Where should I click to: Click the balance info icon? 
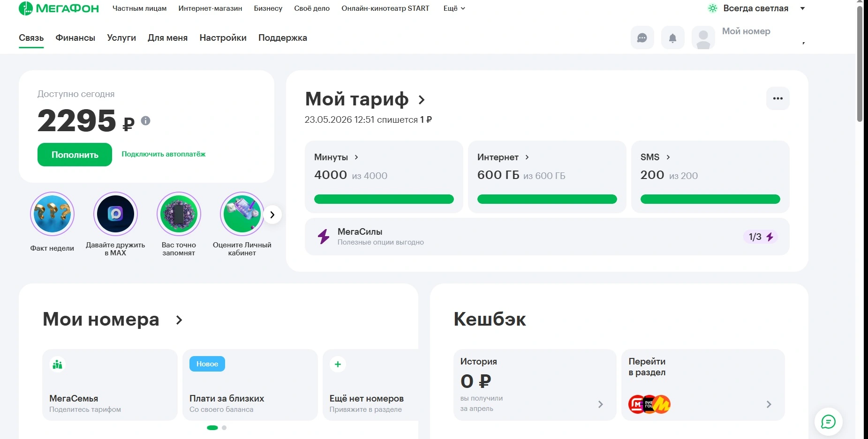point(146,120)
